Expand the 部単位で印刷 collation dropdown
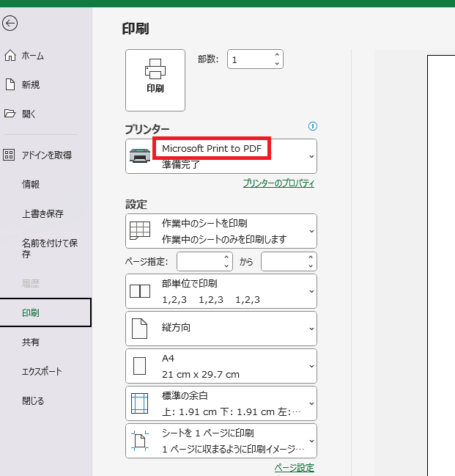 (x=221, y=291)
